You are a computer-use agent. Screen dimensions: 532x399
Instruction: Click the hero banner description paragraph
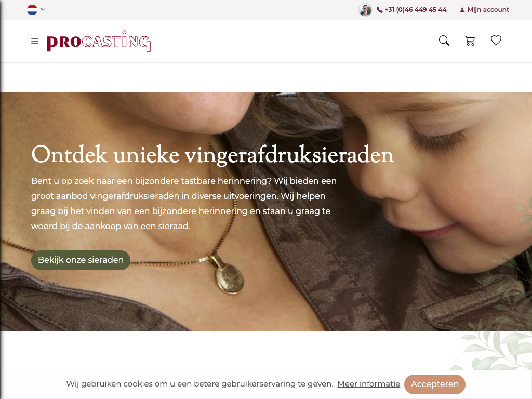pos(184,204)
